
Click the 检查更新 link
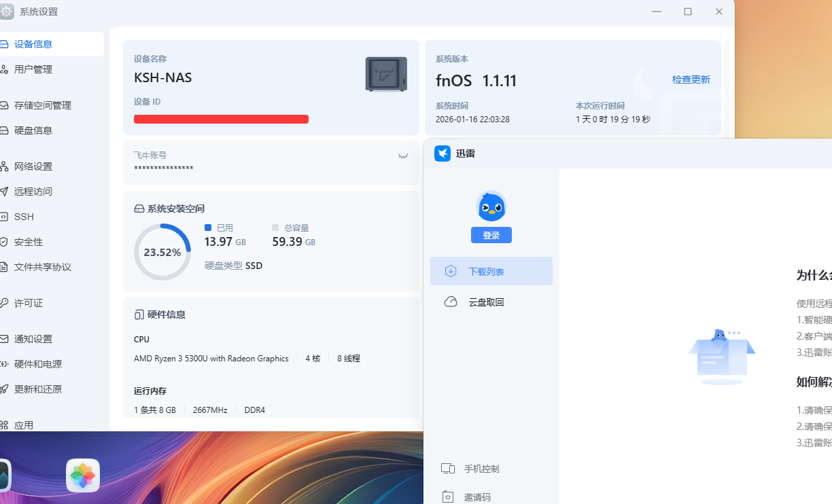[691, 79]
